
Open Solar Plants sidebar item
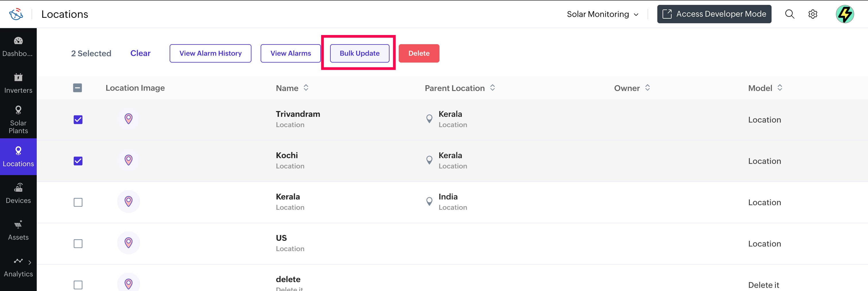[18, 120]
